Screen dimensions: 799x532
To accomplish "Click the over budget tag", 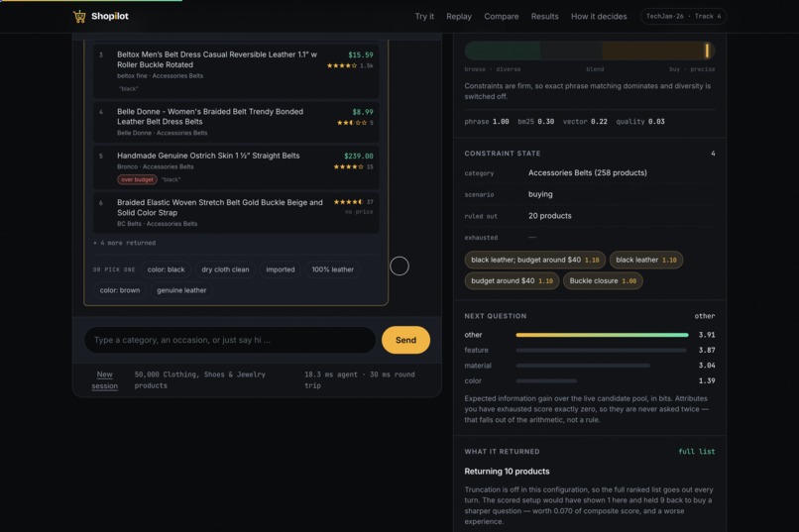I will click(x=137, y=179).
